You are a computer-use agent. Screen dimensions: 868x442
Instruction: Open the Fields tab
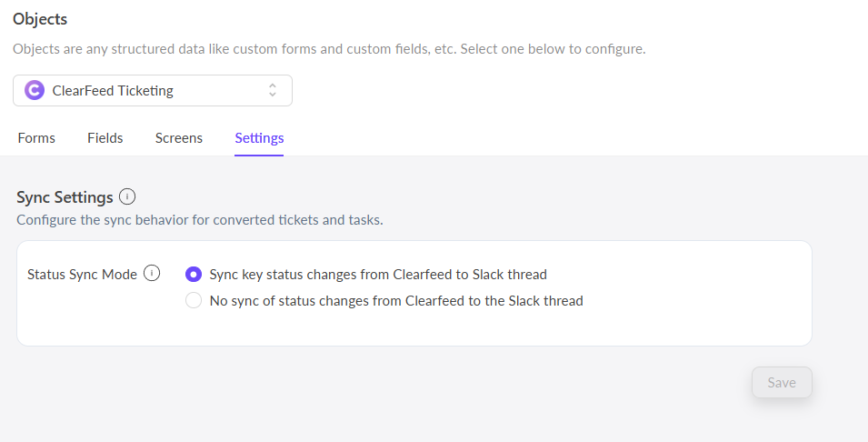[x=105, y=138]
